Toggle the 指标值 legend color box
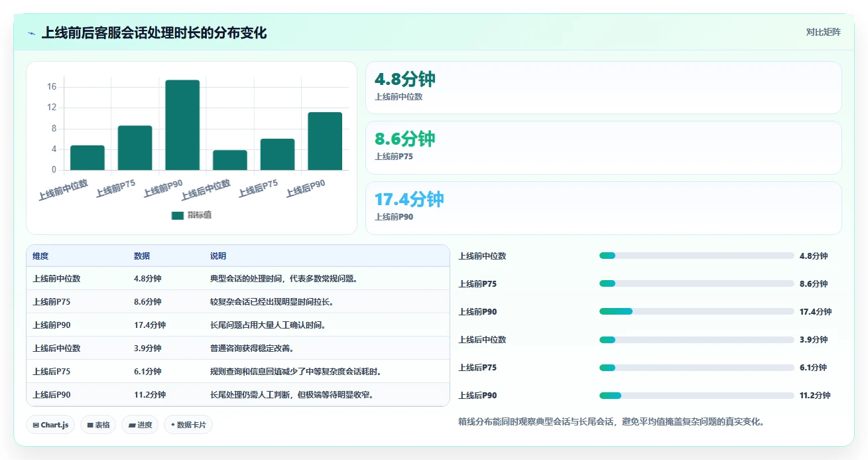The height and width of the screenshot is (460, 868). pyautogui.click(x=177, y=216)
